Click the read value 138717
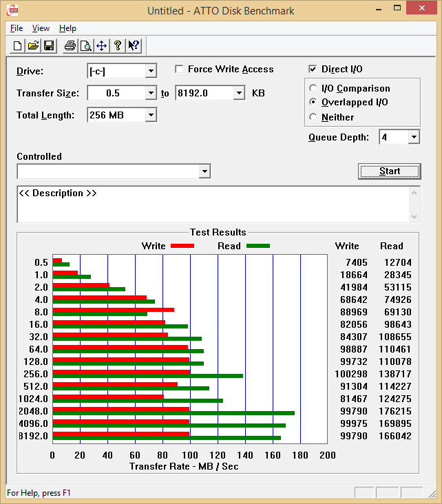Image resolution: width=442 pixels, height=504 pixels. (x=395, y=374)
